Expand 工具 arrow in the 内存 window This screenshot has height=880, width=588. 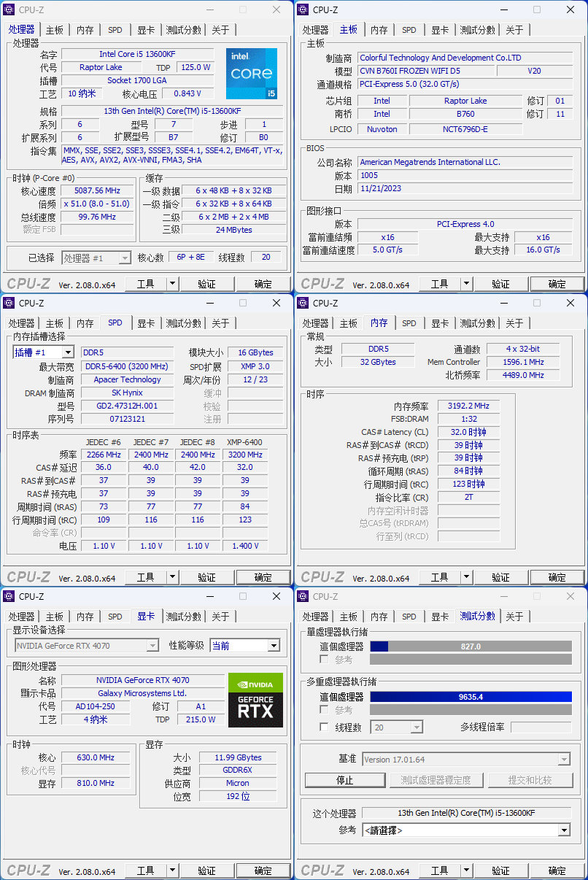point(466,577)
